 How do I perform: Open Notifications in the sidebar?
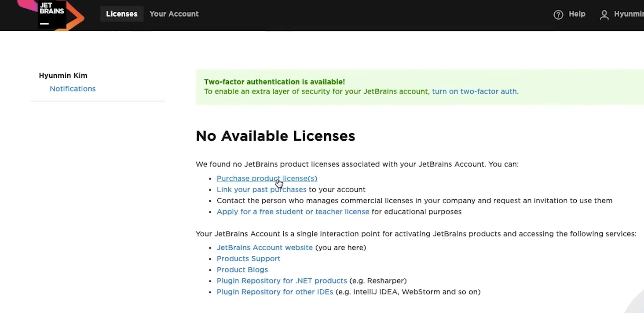73,89
